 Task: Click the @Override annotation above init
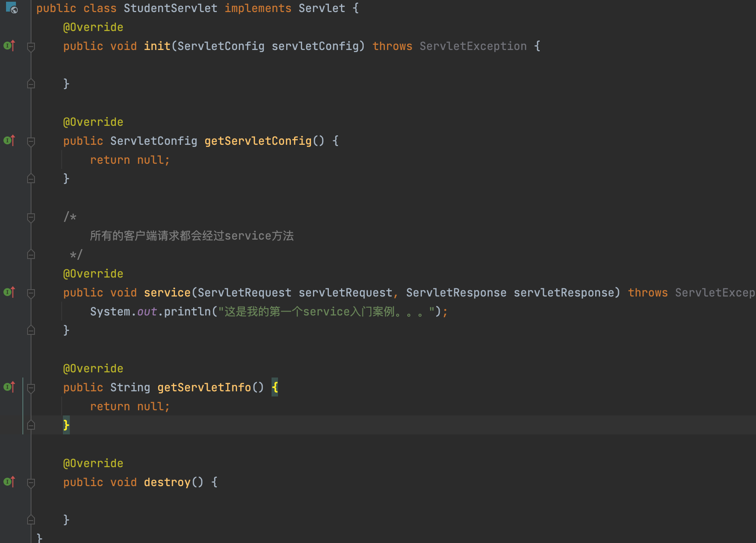coord(93,27)
